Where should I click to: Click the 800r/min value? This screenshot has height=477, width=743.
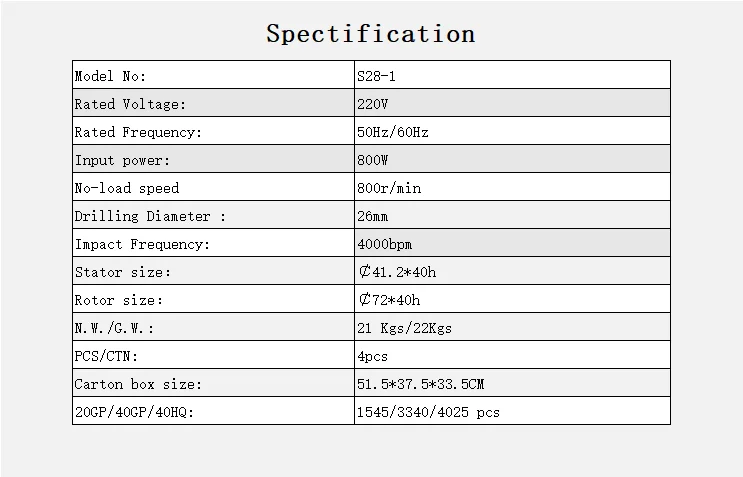(x=389, y=188)
